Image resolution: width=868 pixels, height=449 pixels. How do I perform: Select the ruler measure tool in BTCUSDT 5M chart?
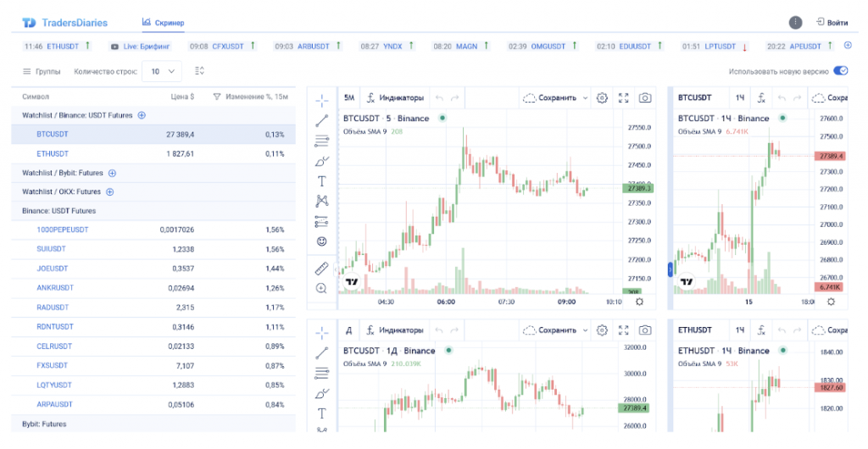coord(321,269)
